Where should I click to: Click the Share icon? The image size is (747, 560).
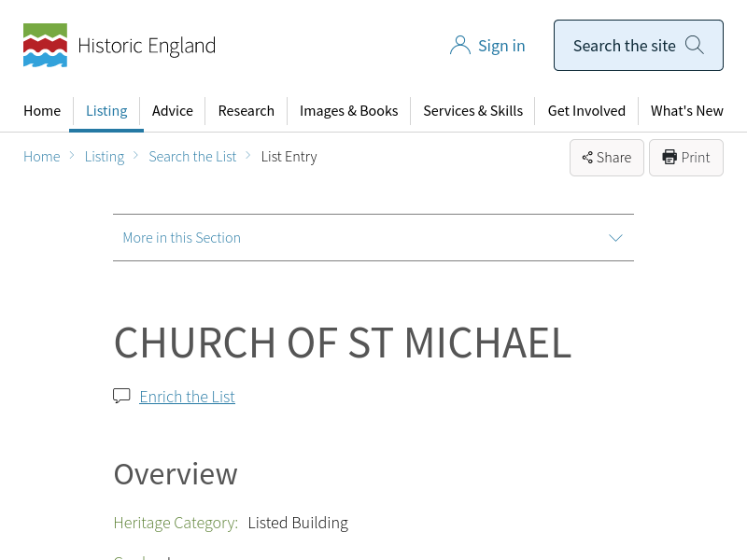[587, 158]
